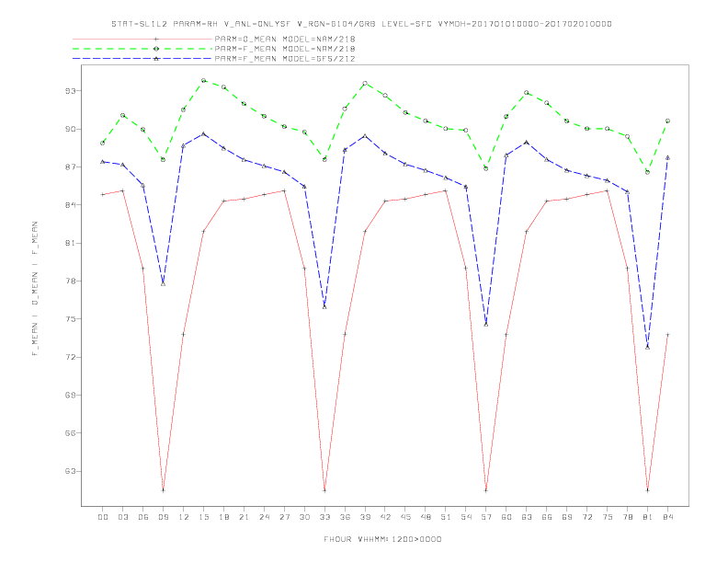Image resolution: width=728 pixels, height=563 pixels.
Task: Click blue GFS triangle data point at hour 57
Action: tap(486, 324)
